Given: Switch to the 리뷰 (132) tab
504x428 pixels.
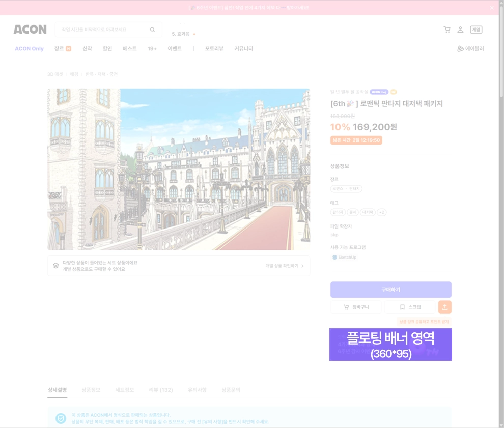Looking at the screenshot, I should [161, 390].
